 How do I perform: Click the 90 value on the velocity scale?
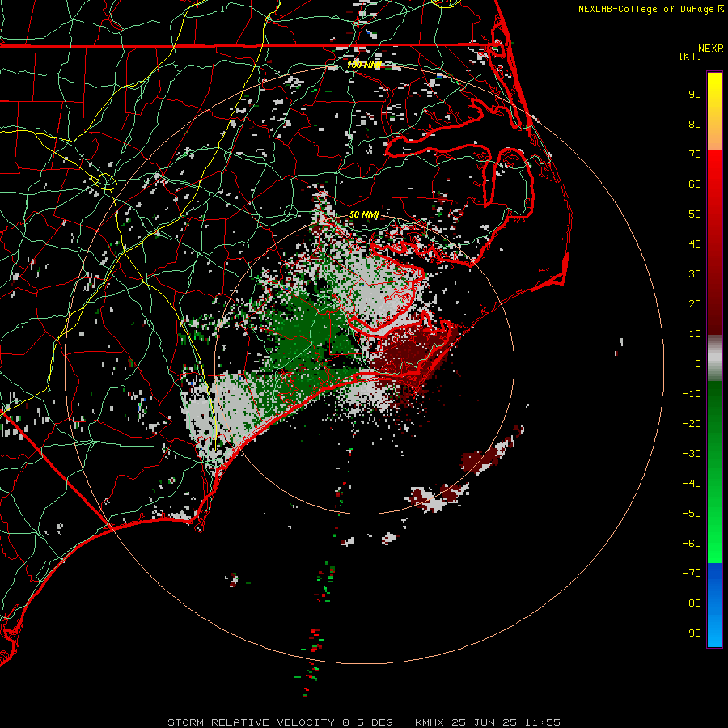[695, 95]
